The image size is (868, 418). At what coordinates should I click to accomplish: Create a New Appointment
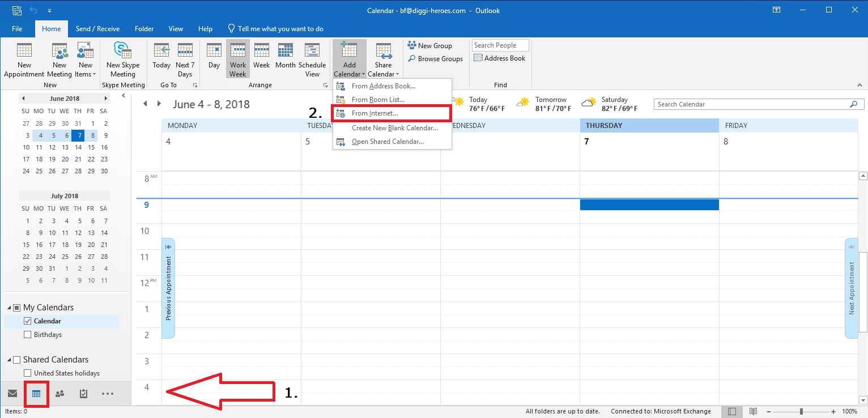pos(24,60)
